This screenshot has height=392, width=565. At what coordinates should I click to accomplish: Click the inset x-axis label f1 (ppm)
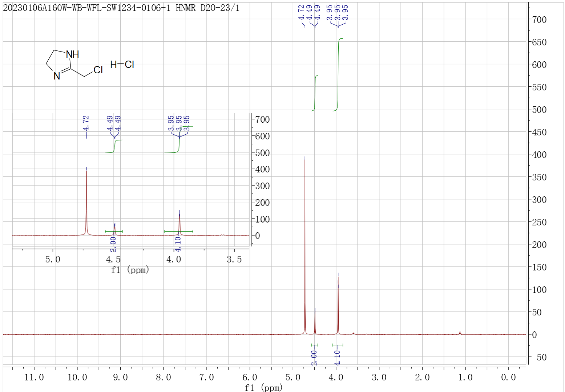click(x=130, y=270)
